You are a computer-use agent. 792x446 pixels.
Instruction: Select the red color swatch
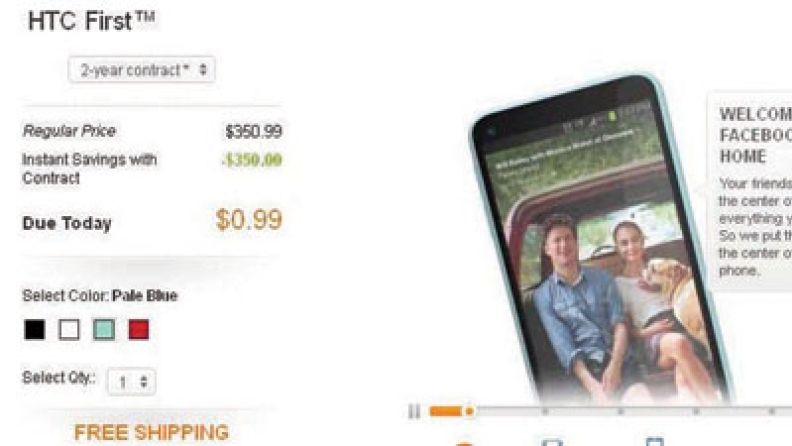click(139, 330)
